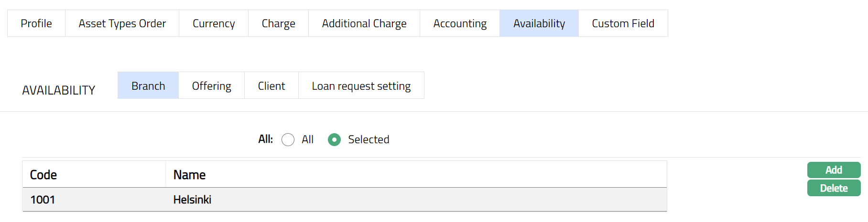Screen dimensions: 868x222
Task: Choose the All radio option
Action: tap(288, 139)
